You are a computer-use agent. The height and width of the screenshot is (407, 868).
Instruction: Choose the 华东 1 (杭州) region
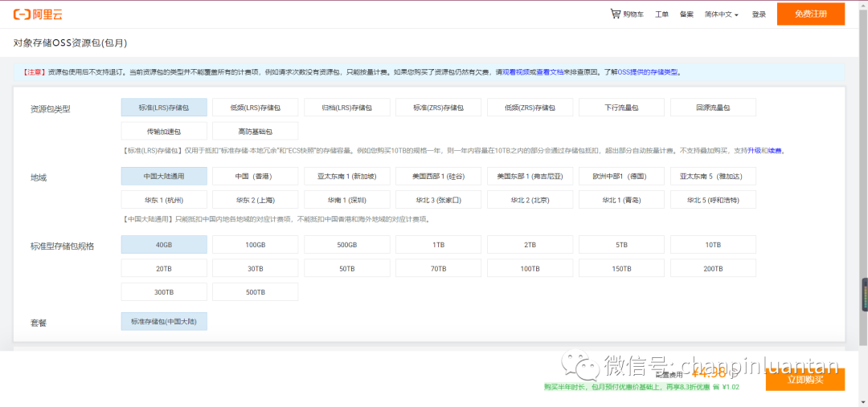tap(164, 200)
